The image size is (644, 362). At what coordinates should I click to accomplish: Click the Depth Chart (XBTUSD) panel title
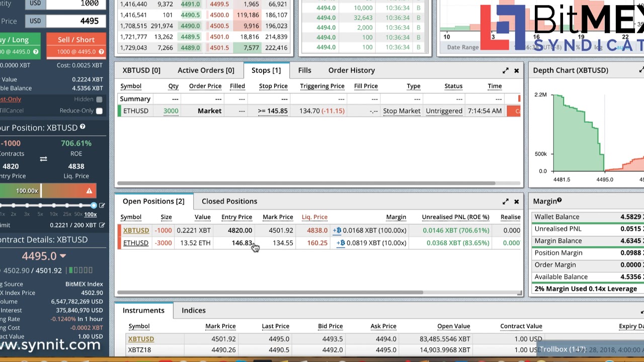coord(571,70)
